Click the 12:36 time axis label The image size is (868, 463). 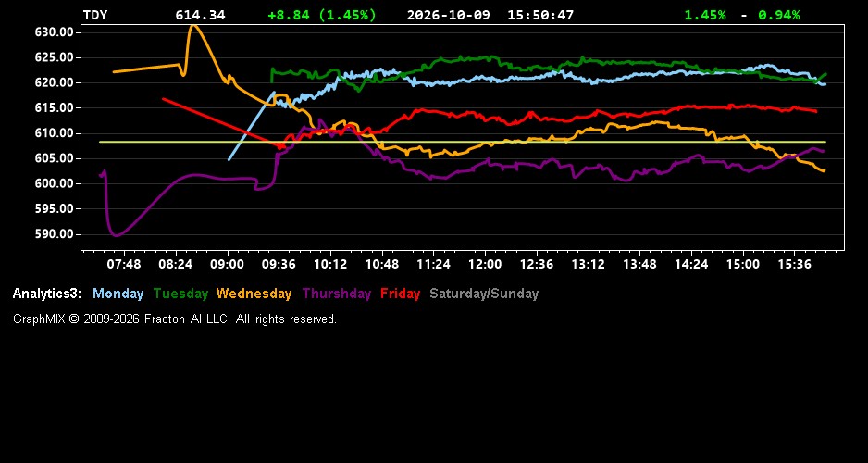click(x=537, y=264)
